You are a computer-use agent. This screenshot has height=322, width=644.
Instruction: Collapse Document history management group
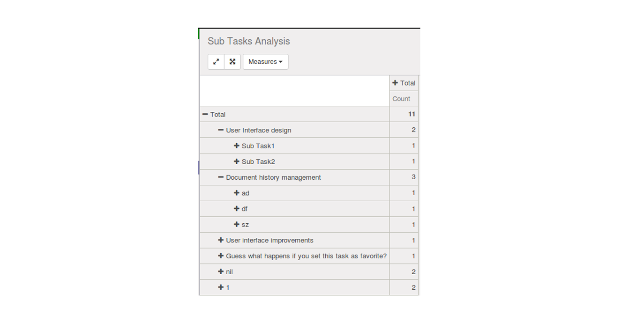[221, 177]
